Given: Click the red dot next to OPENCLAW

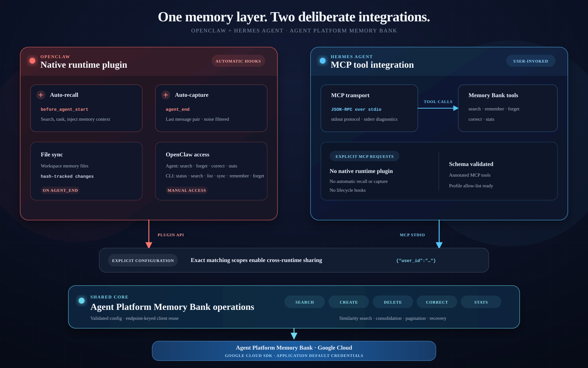Looking at the screenshot, I should point(32,61).
